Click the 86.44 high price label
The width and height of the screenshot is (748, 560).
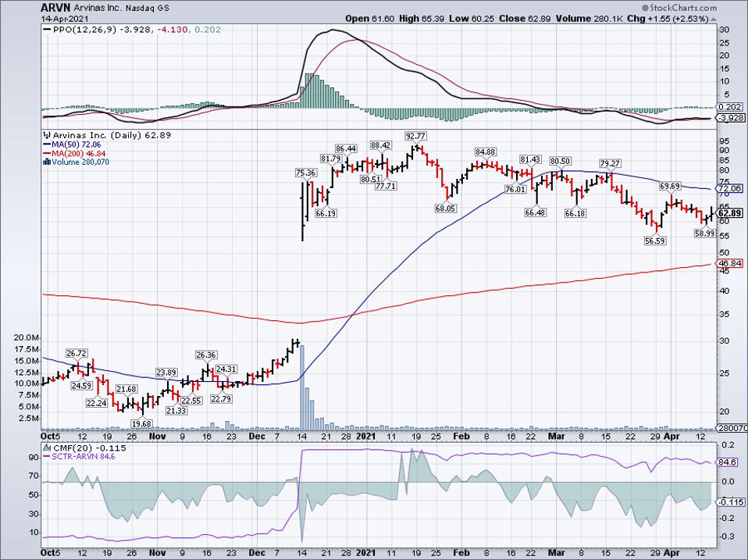pyautogui.click(x=346, y=148)
